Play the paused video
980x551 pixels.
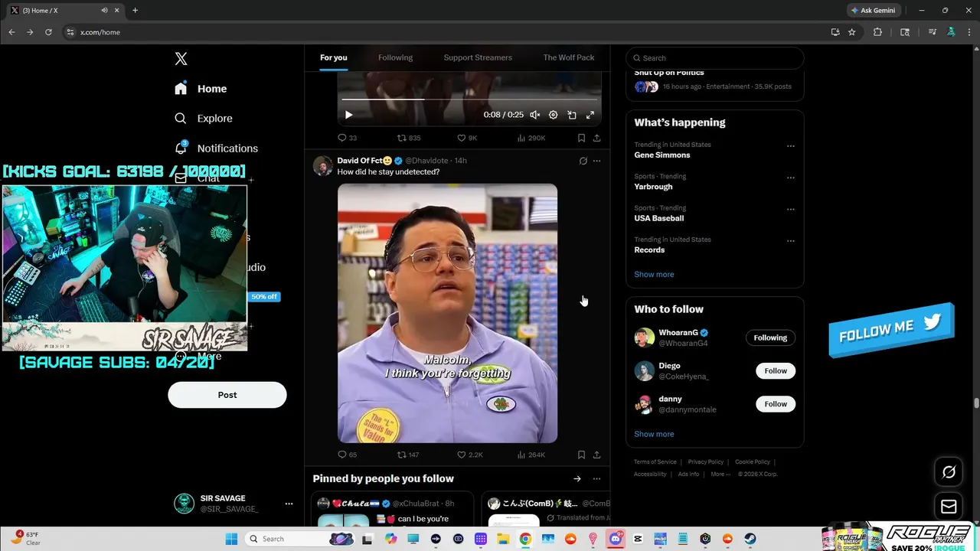click(x=348, y=115)
